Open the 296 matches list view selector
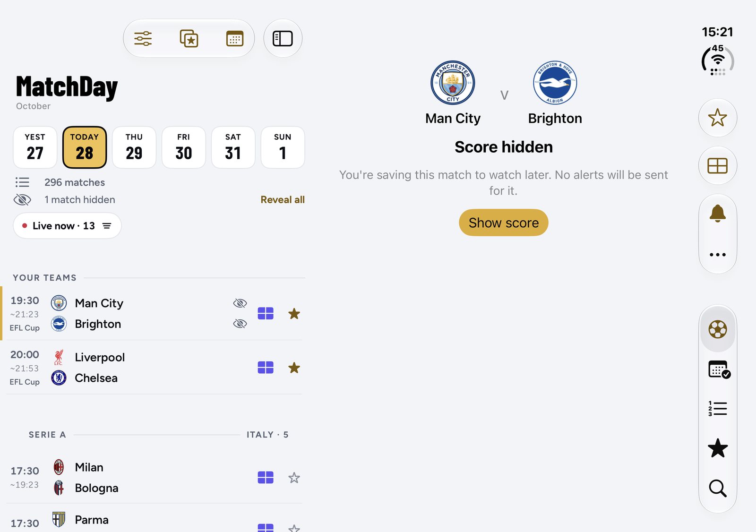The image size is (756, 532). pos(22,182)
